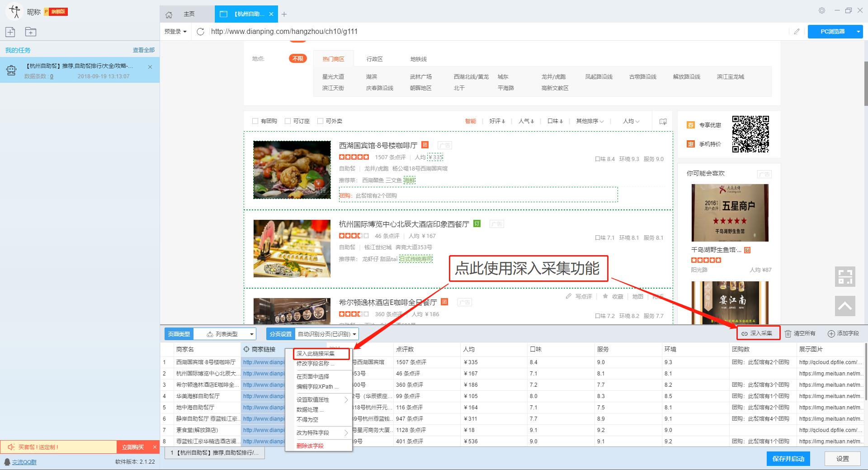The width and height of the screenshot is (868, 470).
Task: Toggle the 可外卖 checkbox
Action: point(320,121)
